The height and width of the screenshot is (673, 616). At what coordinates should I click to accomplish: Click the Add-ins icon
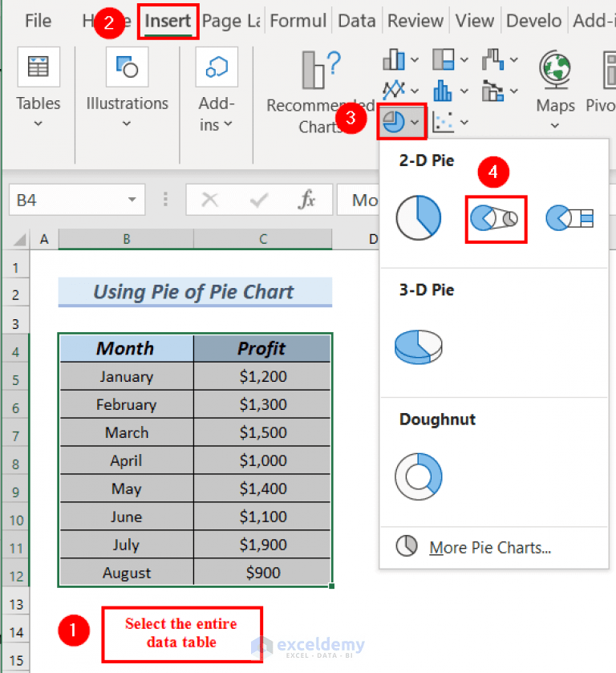pos(217,67)
